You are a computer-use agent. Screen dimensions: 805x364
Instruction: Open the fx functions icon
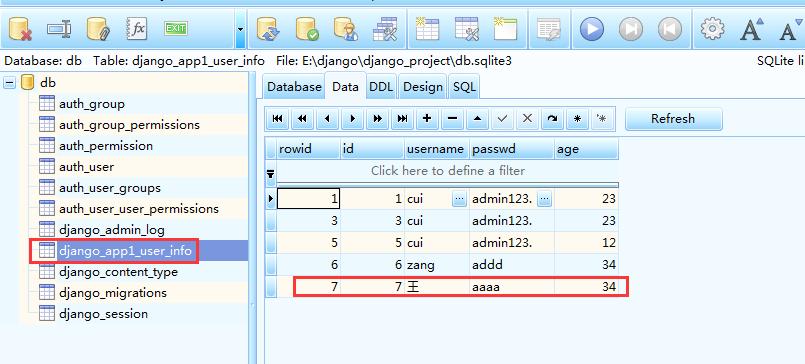tap(137, 29)
